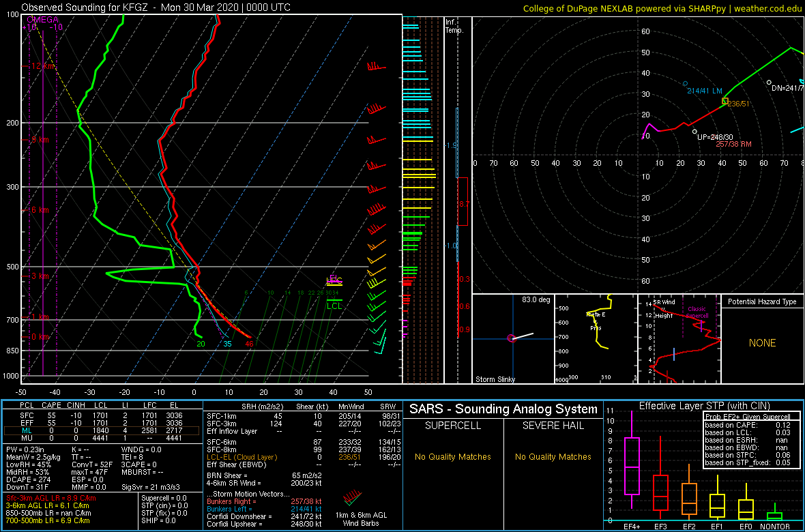Screen dimensions: 805x532
Task: Click the 257/38 RM hodograph label
Action: tap(734, 145)
